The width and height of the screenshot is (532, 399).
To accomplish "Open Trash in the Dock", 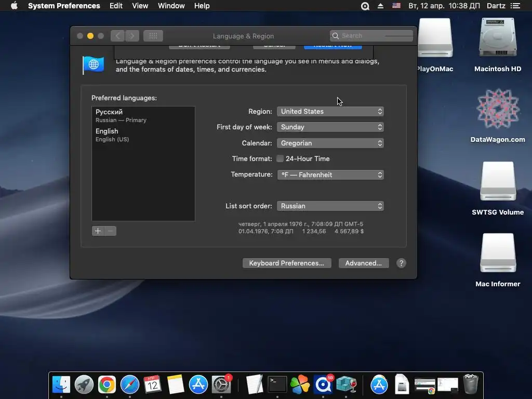I will point(471,384).
